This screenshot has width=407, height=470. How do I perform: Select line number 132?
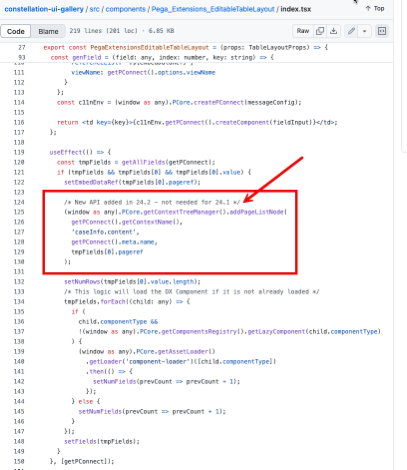[x=19, y=282]
